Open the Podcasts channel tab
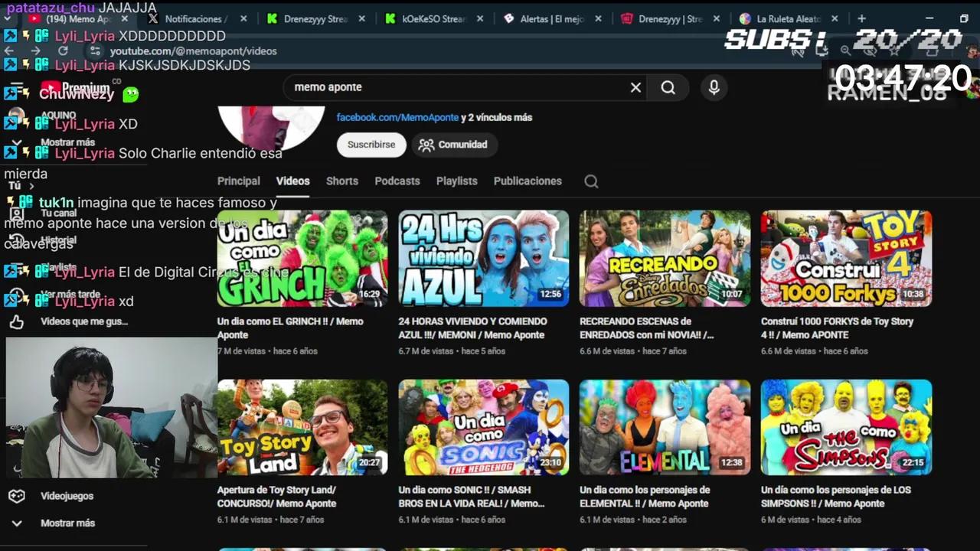 pyautogui.click(x=397, y=181)
